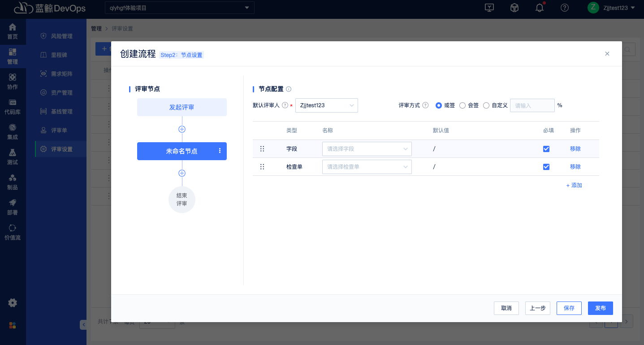
Task: Open the help question mark in top bar
Action: pos(565,8)
